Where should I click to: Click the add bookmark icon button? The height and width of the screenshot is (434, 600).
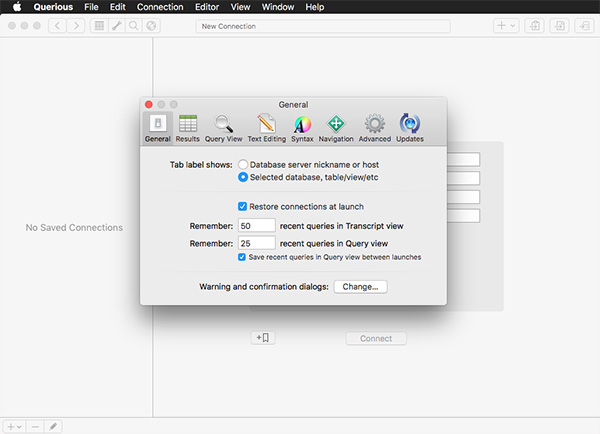264,338
